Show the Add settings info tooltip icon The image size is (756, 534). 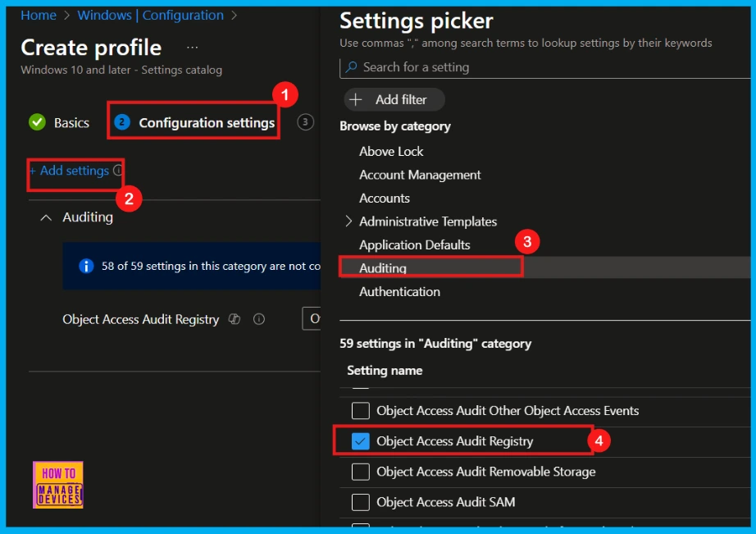(x=117, y=171)
